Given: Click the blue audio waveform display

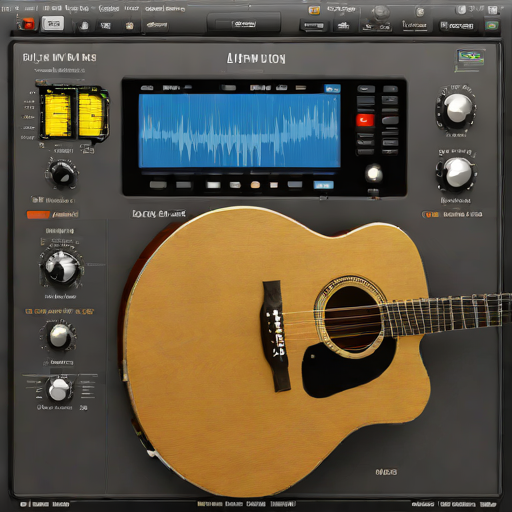Looking at the screenshot, I should click(x=240, y=130).
